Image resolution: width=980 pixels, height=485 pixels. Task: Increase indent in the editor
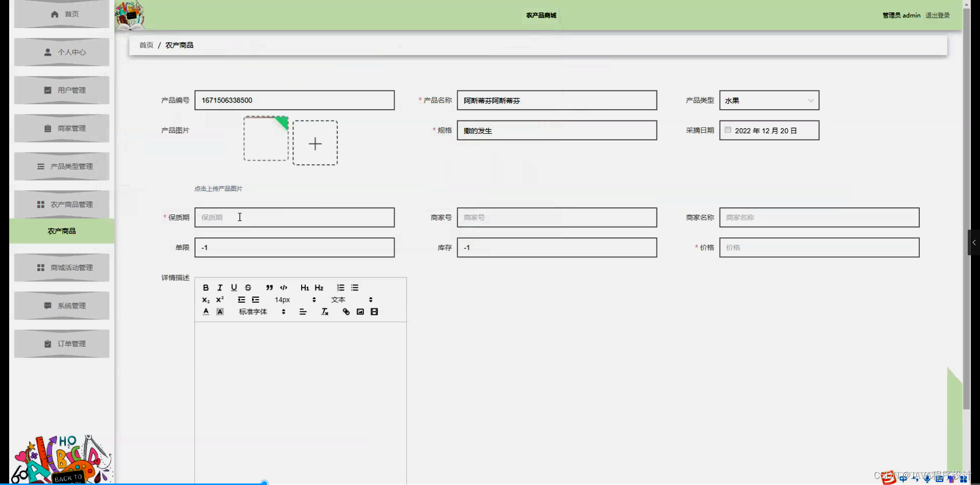[256, 300]
